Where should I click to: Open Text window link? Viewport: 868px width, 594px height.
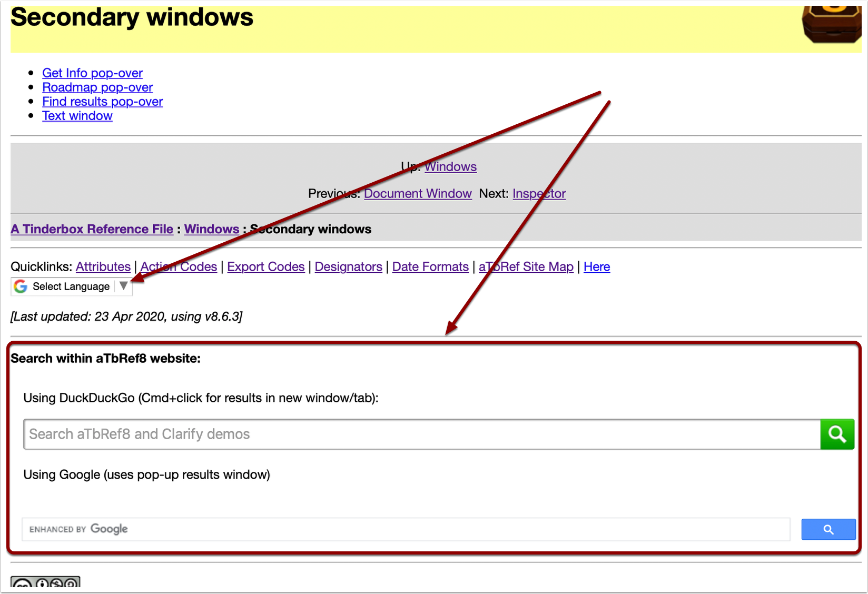click(77, 116)
